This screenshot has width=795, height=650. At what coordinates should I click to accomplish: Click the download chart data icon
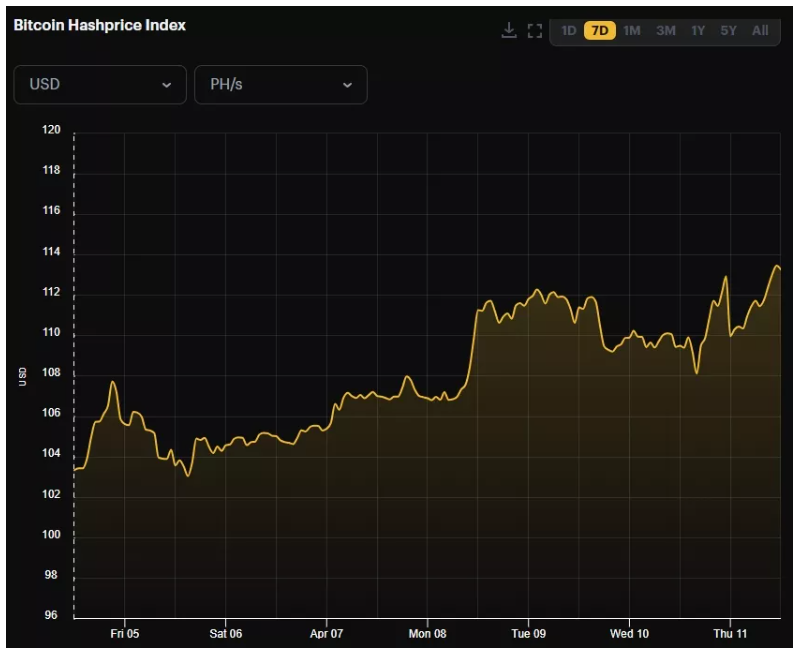click(x=509, y=31)
